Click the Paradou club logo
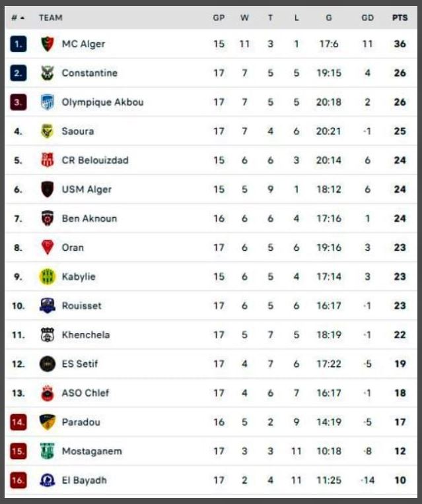Image resolution: width=422 pixels, height=504 pixels. [48, 422]
